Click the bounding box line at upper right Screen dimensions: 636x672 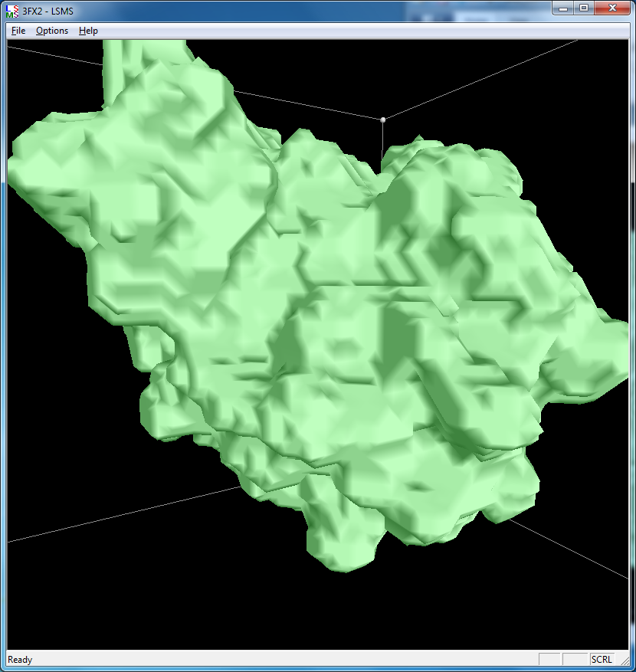tap(483, 78)
